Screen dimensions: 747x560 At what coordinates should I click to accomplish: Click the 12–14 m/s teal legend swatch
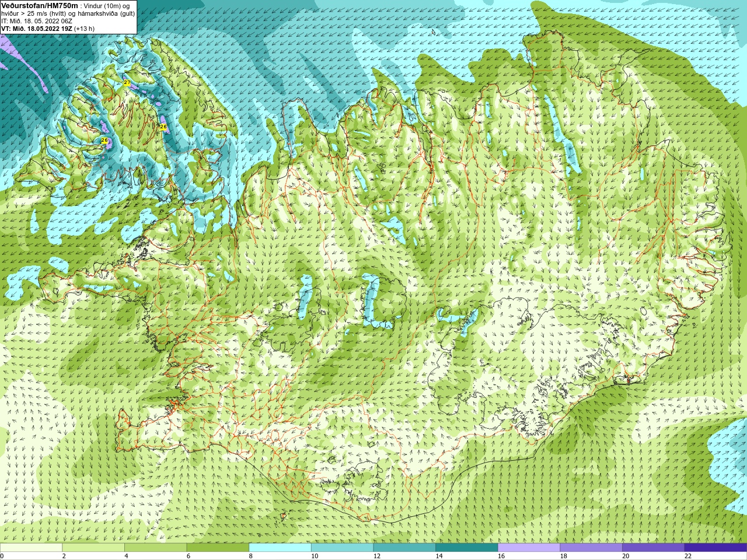point(404,548)
